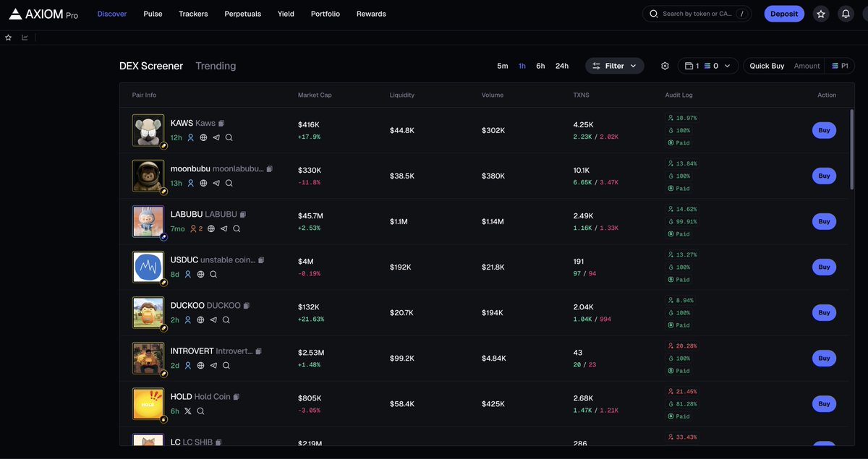Expand the Filter dropdown
This screenshot has width=868, height=459.
615,66
